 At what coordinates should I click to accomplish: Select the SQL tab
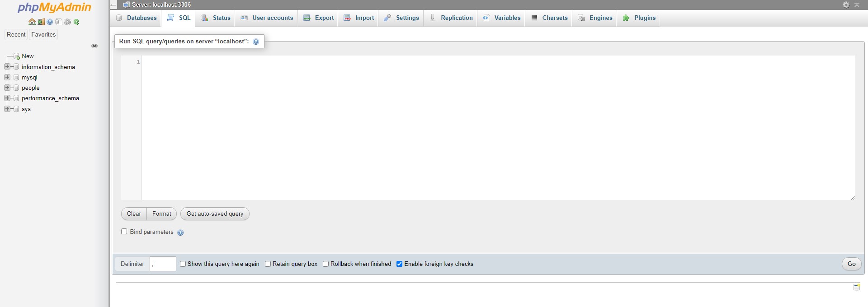coord(179,18)
